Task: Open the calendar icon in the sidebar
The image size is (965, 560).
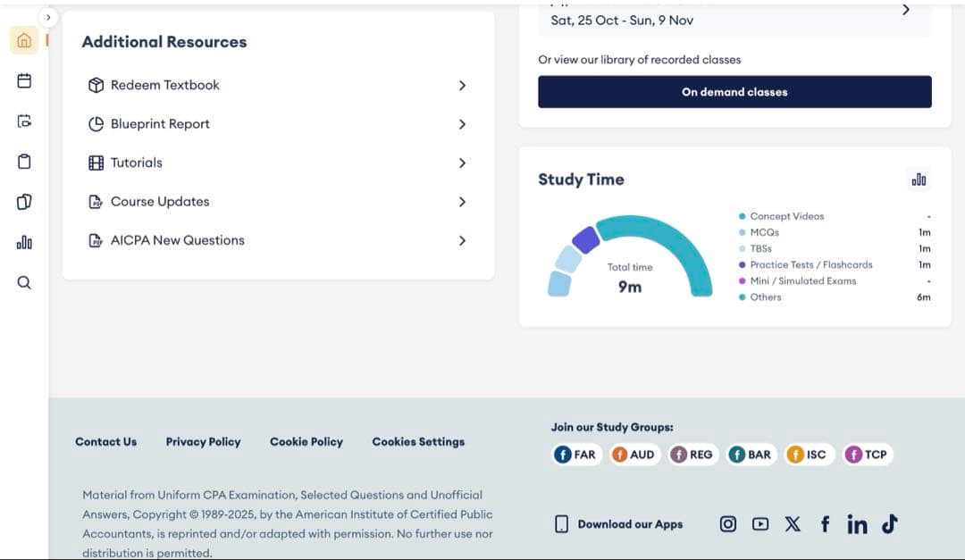Action: [x=24, y=80]
